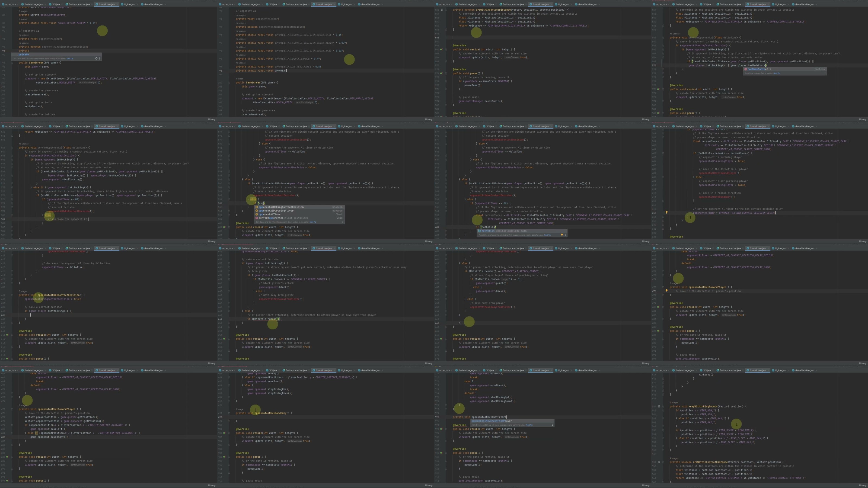Viewport: 868px width, 488px height.
Task: Collapse the GameScreen constructor at line 95
Action: [12, 63]
